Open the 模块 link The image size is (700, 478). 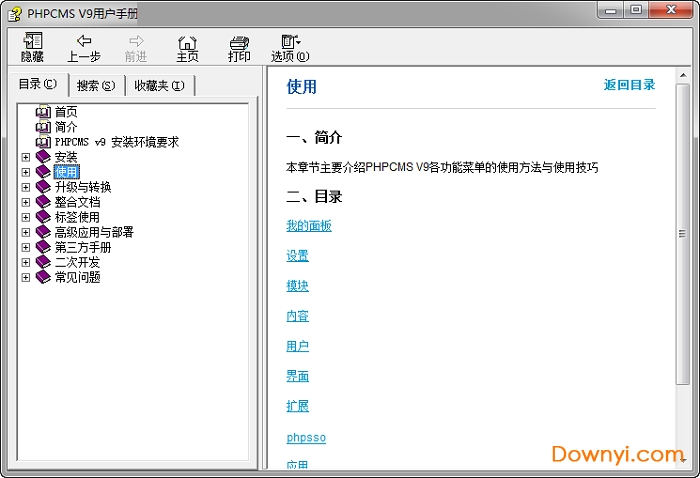[x=297, y=286]
